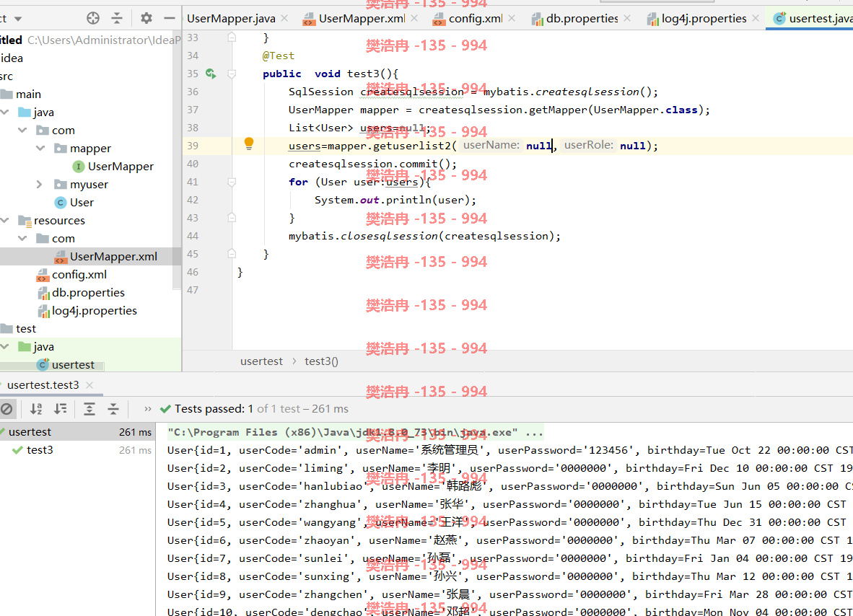
Task: Open the log4j.properties editor tab
Action: coord(696,19)
